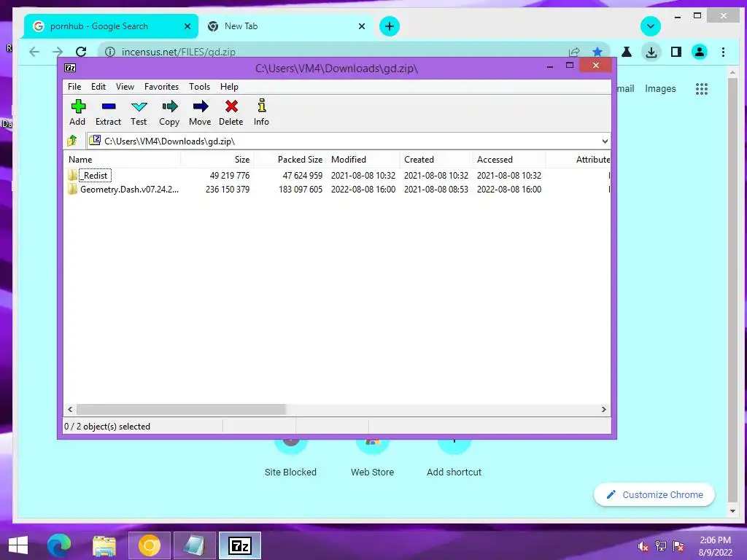Screen dimensions: 747x560
Task: Click the right scroll arrow in 7-Zip
Action: [603, 410]
